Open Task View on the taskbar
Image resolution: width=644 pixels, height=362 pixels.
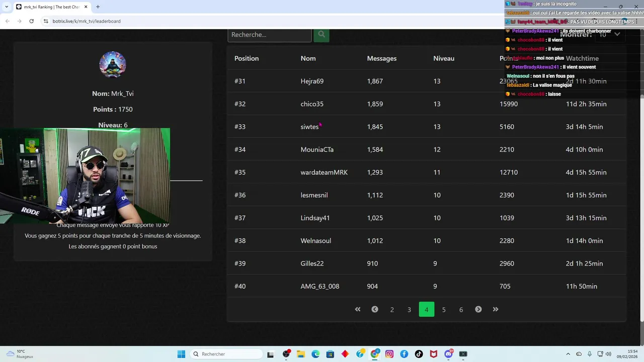270,354
